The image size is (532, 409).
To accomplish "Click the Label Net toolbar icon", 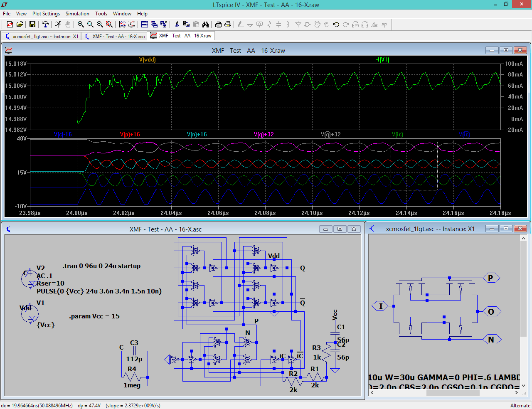I will click(x=260, y=25).
